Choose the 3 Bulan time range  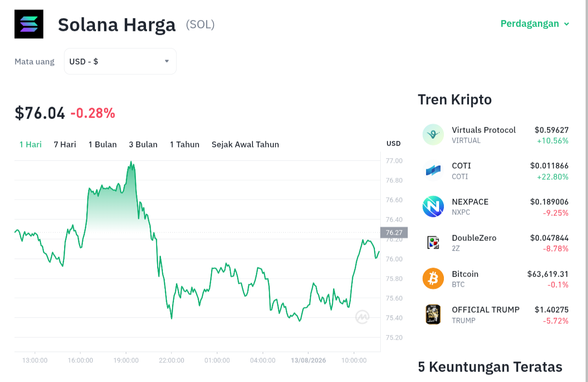pyautogui.click(x=143, y=145)
